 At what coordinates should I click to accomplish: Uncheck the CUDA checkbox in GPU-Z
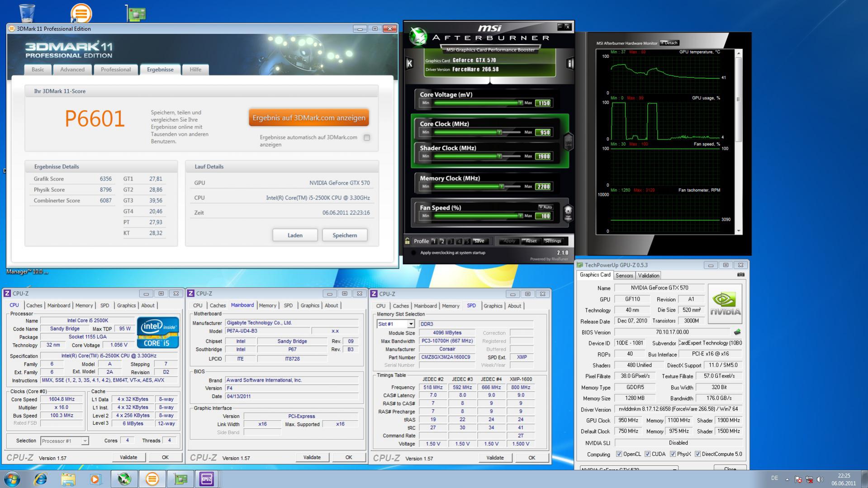coord(647,454)
